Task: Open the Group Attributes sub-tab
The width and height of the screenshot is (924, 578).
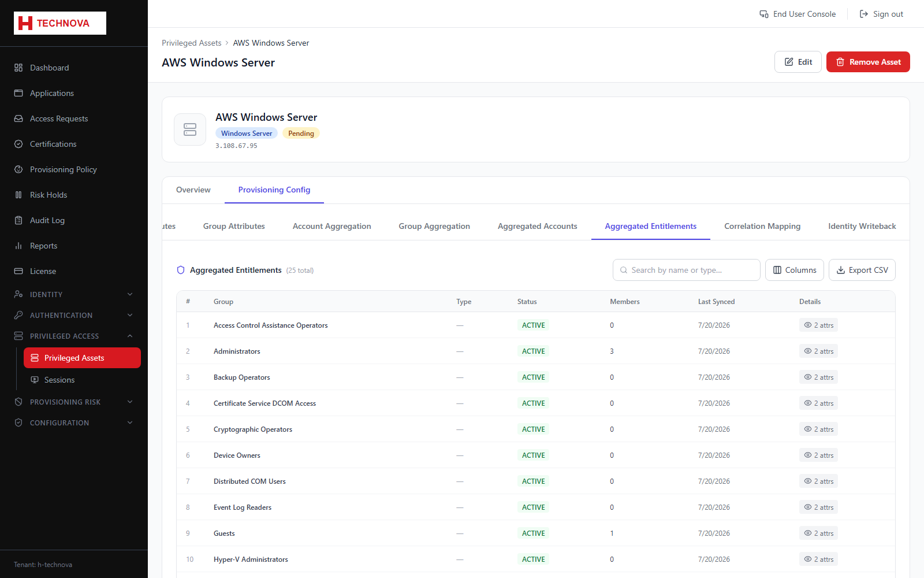Action: [234, 226]
